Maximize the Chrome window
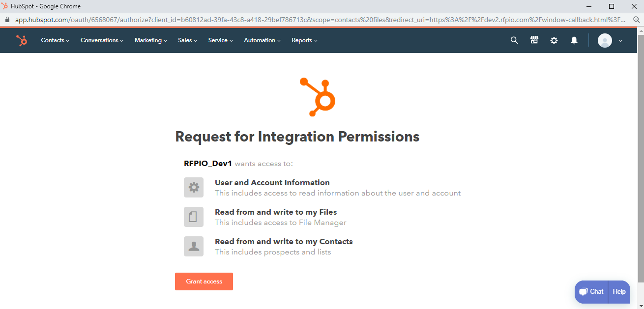644x309 pixels. point(612,6)
